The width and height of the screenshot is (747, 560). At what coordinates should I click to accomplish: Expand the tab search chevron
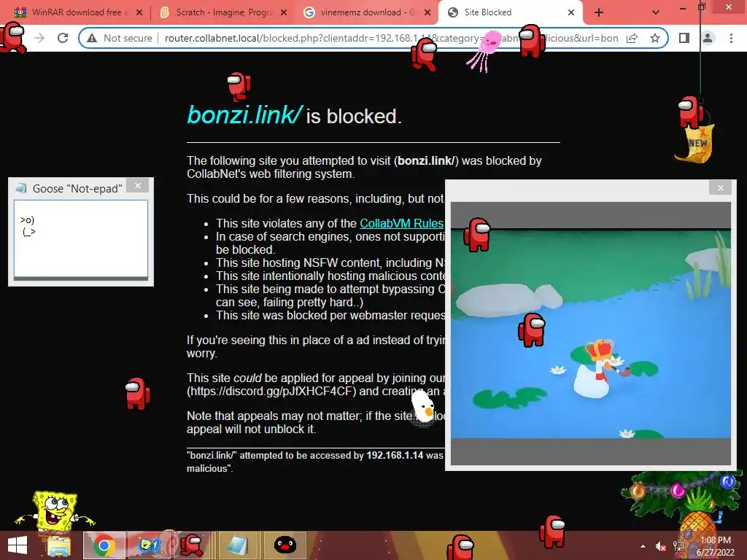coord(656,13)
